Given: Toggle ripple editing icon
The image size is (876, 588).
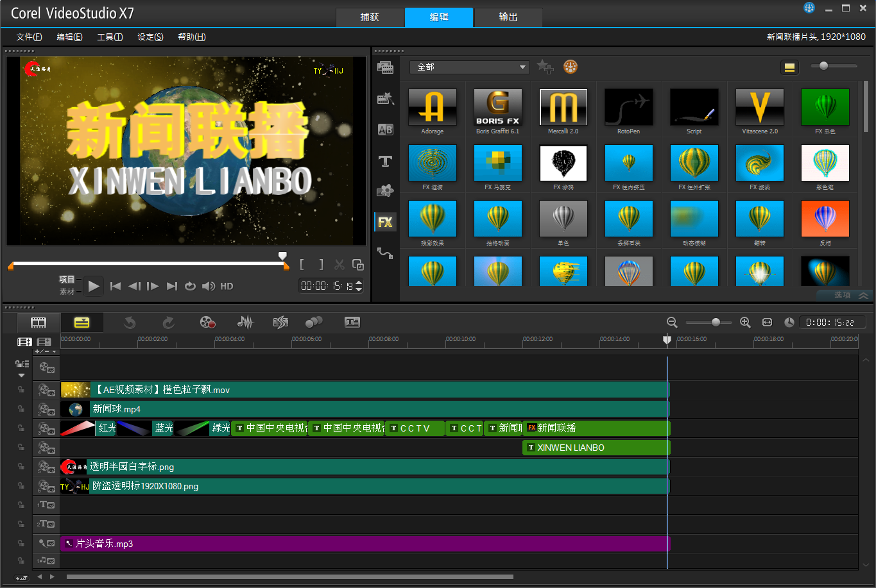Looking at the screenshot, I should tap(22, 364).
